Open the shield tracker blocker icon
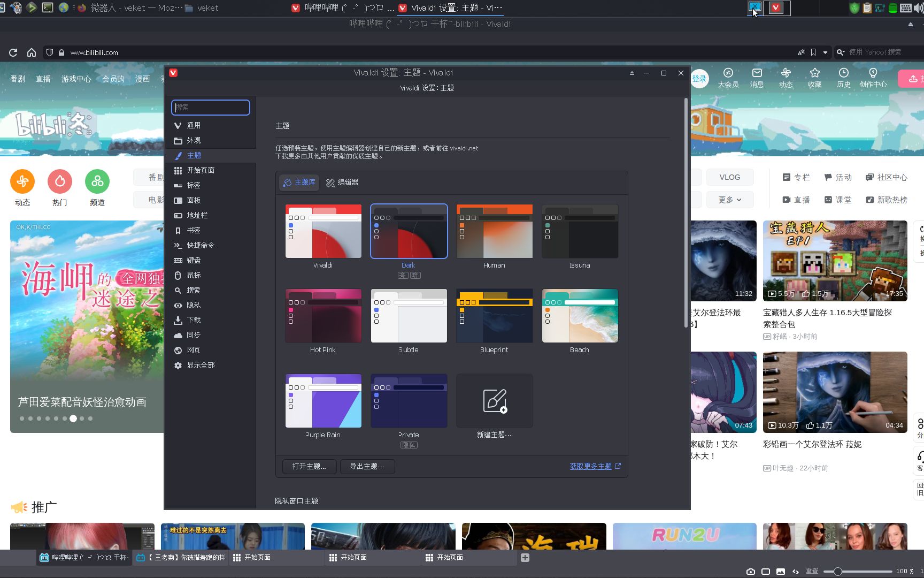 (x=50, y=52)
